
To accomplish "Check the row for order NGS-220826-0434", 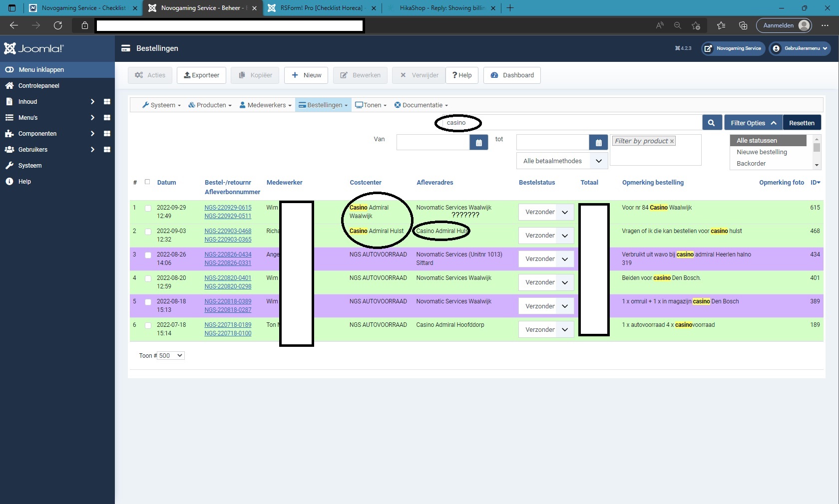I will [148, 255].
